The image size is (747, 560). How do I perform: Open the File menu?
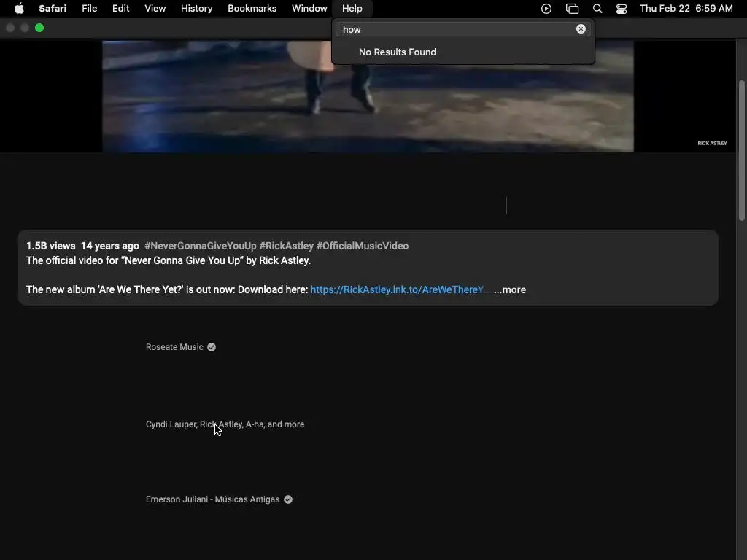pyautogui.click(x=89, y=9)
